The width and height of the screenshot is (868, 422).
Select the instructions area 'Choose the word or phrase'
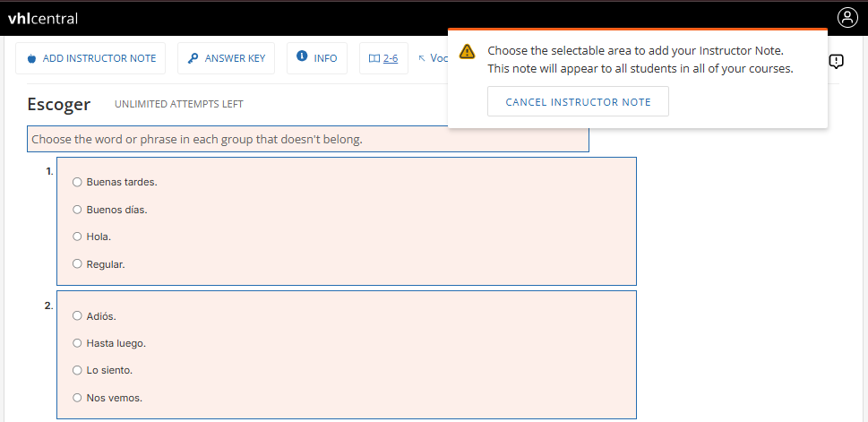point(308,139)
